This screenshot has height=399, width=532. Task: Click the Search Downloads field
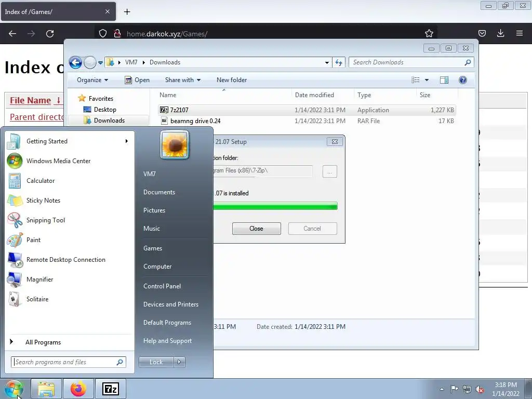point(411,62)
